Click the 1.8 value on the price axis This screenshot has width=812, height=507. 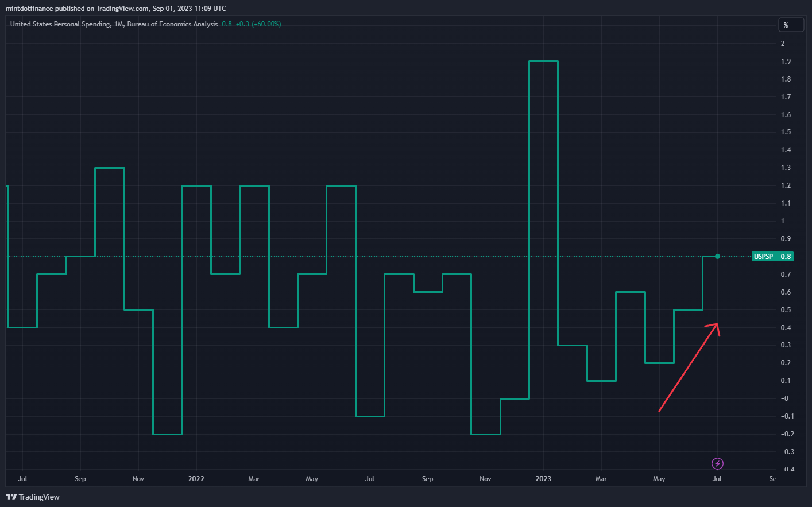click(786, 79)
